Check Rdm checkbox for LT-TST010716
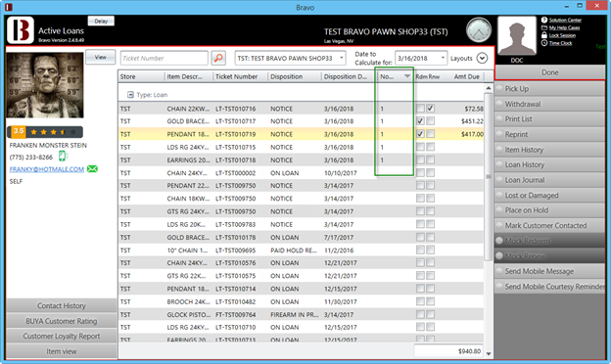The width and height of the screenshot is (611, 364). point(420,109)
